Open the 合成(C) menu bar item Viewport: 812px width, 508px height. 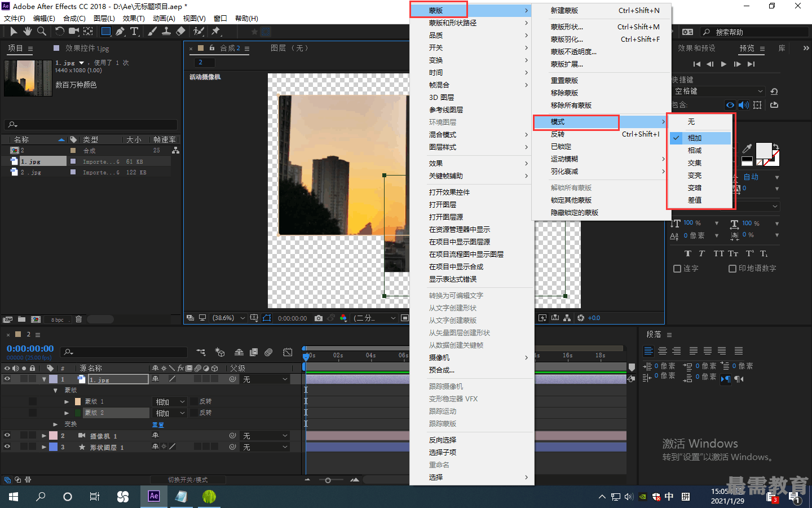[x=74, y=19]
